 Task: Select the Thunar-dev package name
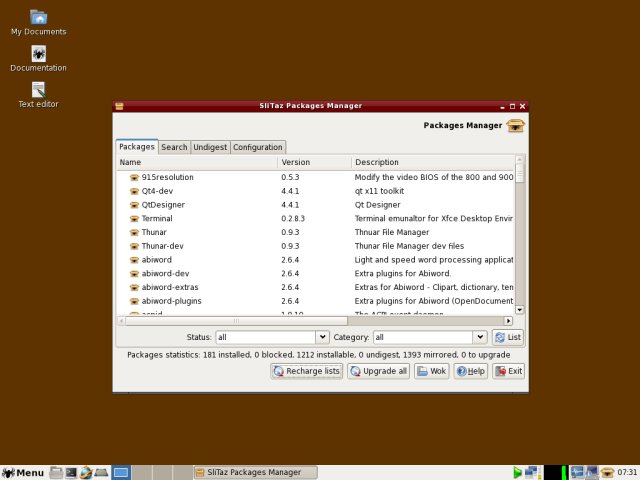coord(162,246)
